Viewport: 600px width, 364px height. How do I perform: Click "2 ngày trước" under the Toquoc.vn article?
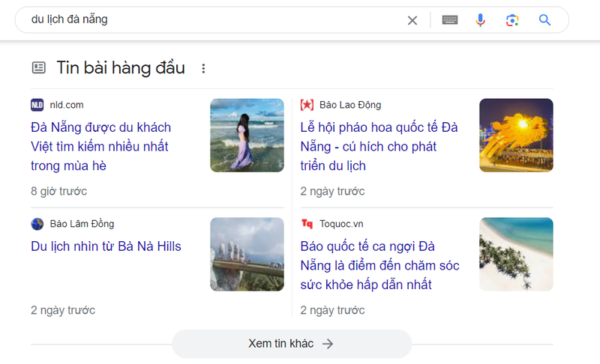(332, 310)
